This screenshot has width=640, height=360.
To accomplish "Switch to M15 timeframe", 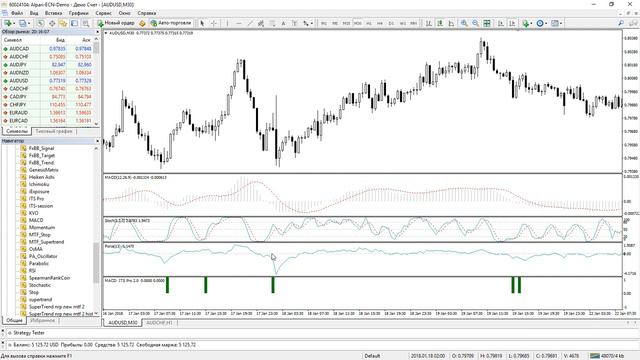I will (346, 23).
